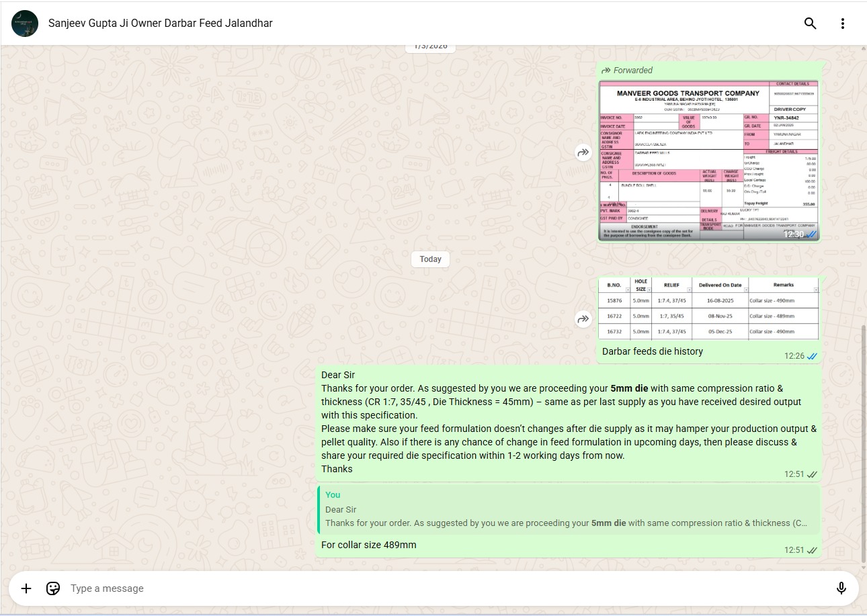Viewport: 867px width, 616px height.
Task: Click the 'Darbar feeds die history' caption
Action: (x=652, y=351)
